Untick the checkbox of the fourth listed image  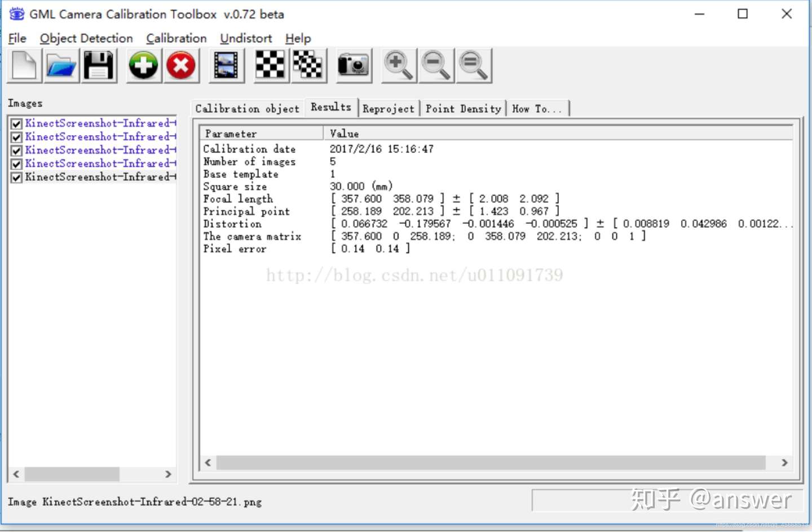point(16,164)
